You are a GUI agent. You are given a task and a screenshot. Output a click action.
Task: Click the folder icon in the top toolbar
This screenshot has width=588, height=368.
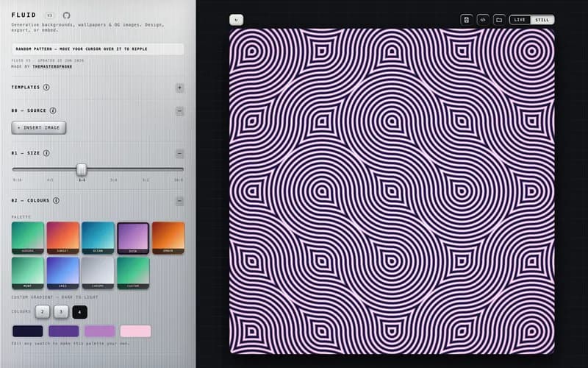click(499, 20)
